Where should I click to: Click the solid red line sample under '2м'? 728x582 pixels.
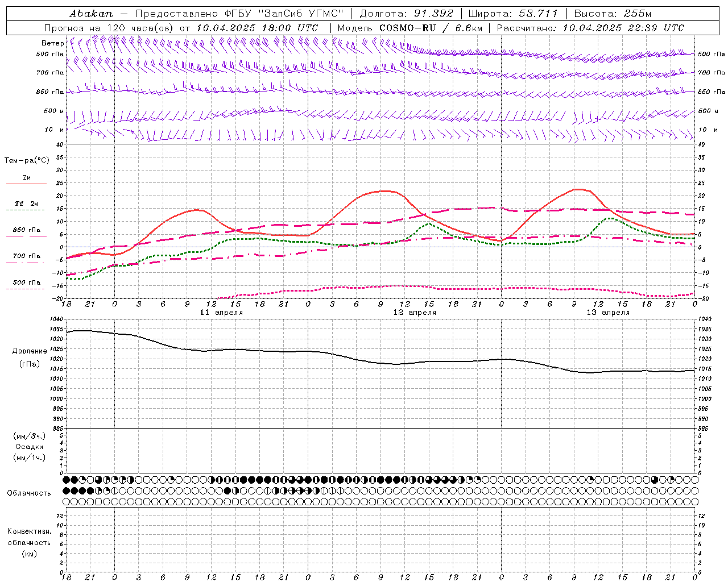(26, 184)
